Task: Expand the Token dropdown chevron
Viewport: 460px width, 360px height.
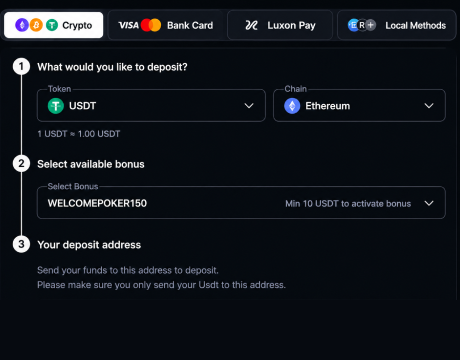Action: (x=249, y=106)
